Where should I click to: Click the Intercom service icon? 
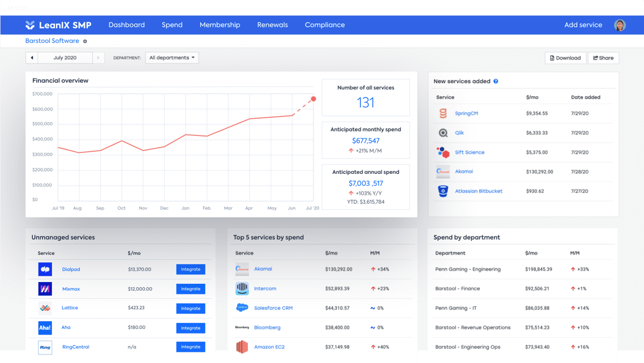242,289
